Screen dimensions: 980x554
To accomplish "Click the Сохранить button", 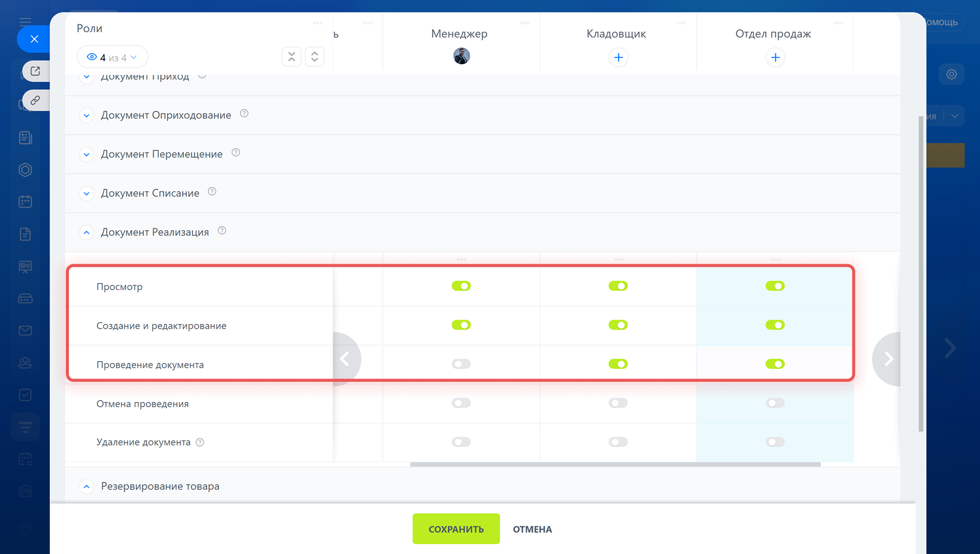I will (456, 529).
